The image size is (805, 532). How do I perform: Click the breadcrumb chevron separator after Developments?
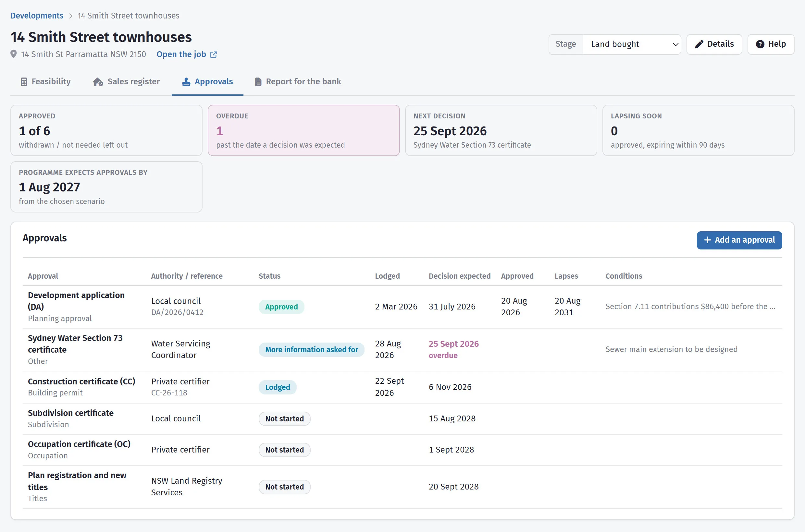pyautogui.click(x=71, y=16)
